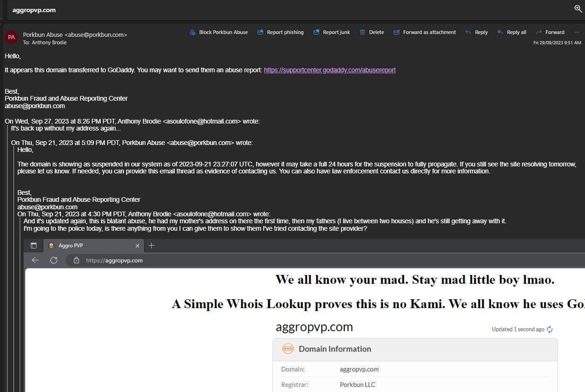585x392 pixels.
Task: Forward email as attachment
Action: coord(425,32)
